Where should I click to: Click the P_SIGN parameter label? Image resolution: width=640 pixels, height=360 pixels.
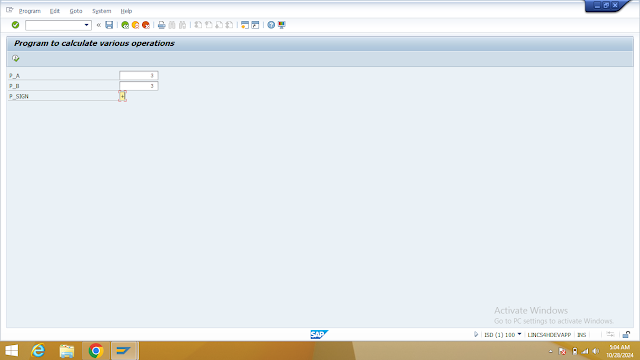click(19, 96)
